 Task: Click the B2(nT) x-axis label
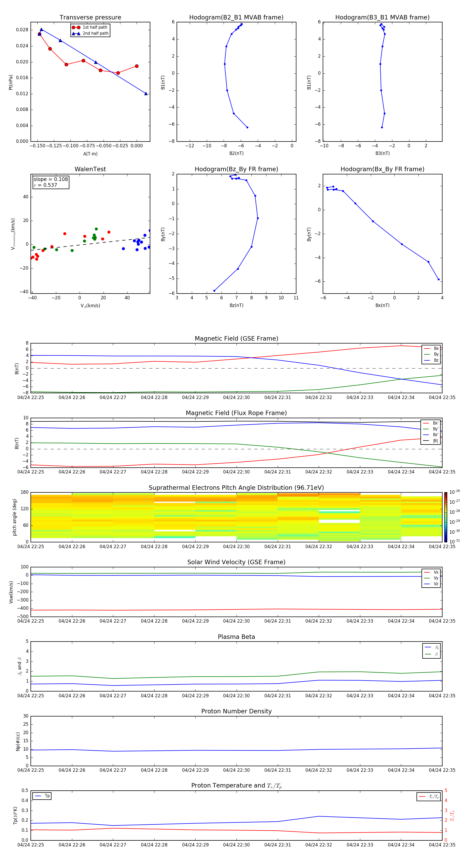coord(236,153)
